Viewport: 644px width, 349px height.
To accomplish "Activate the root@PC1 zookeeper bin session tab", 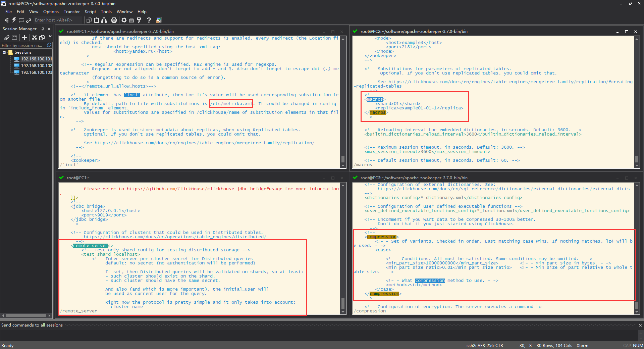I will [x=120, y=32].
